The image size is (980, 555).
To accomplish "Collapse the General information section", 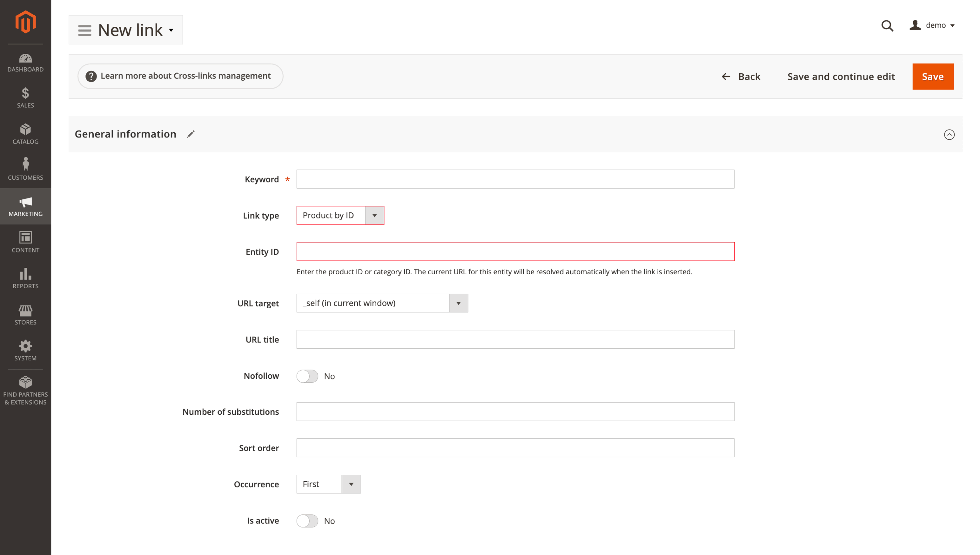I will tap(949, 134).
